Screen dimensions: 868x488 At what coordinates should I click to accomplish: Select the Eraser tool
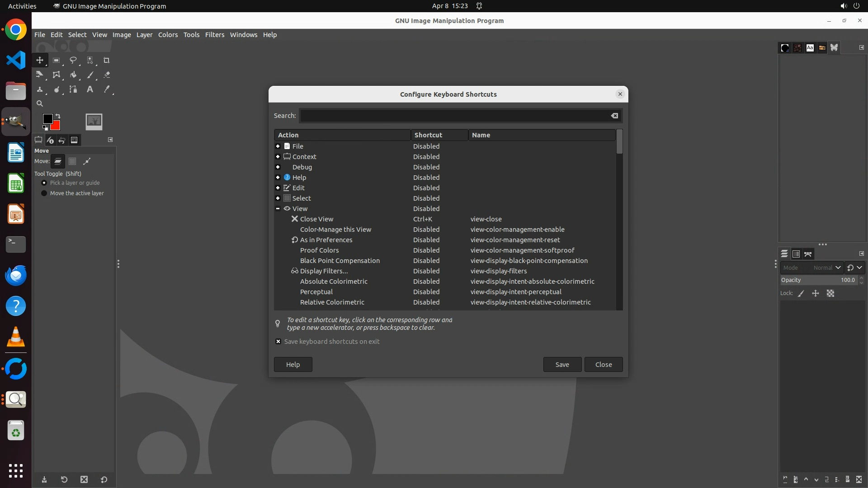pyautogui.click(x=107, y=75)
